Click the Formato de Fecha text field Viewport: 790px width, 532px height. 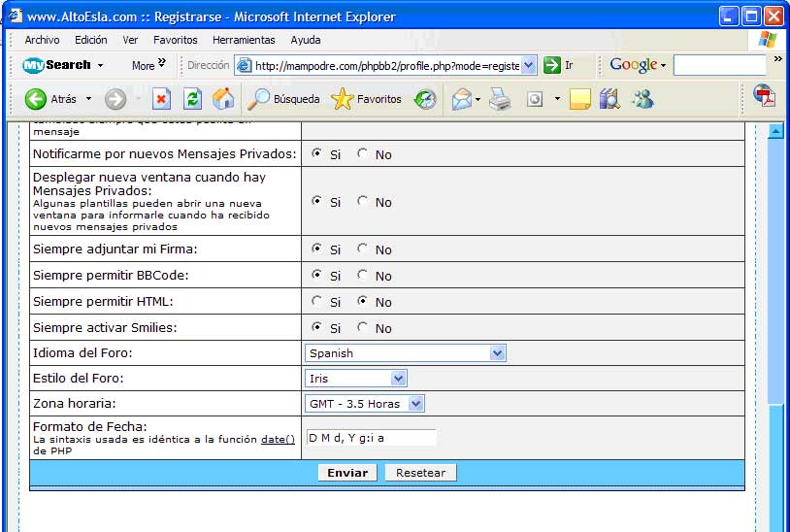coord(371,438)
